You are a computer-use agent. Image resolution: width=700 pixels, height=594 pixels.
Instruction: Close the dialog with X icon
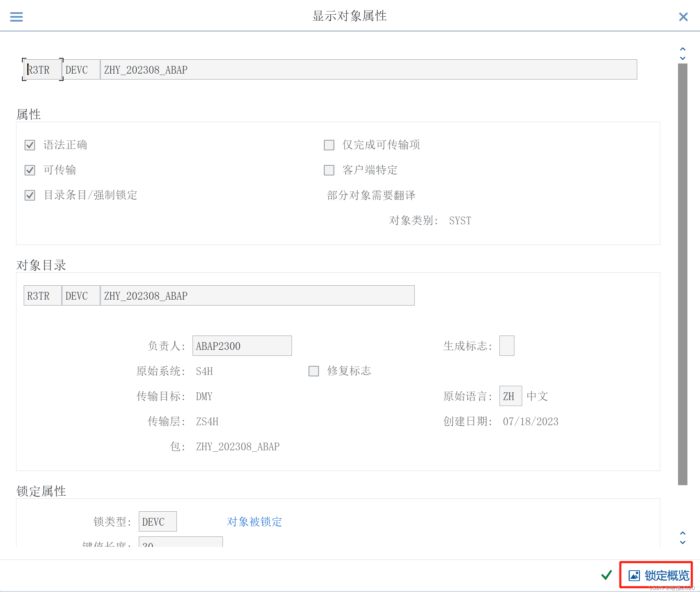pos(683,17)
